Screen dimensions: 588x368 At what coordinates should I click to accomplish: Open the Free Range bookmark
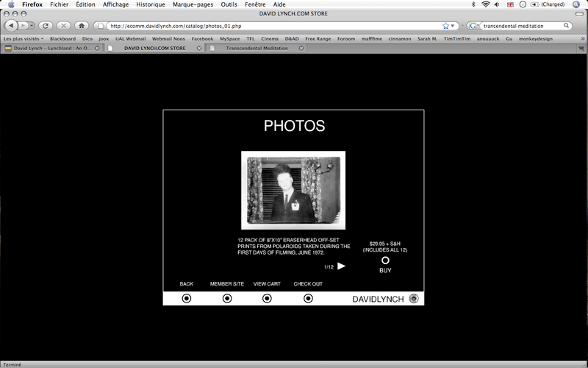tap(318, 39)
